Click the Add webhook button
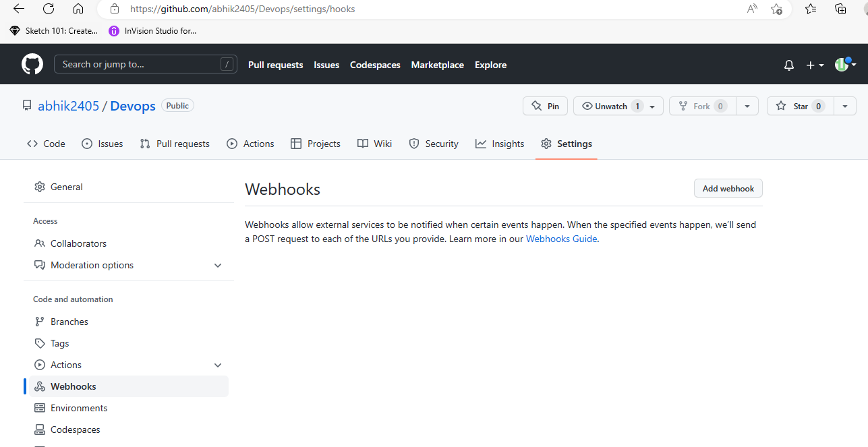868x447 pixels. click(x=728, y=188)
